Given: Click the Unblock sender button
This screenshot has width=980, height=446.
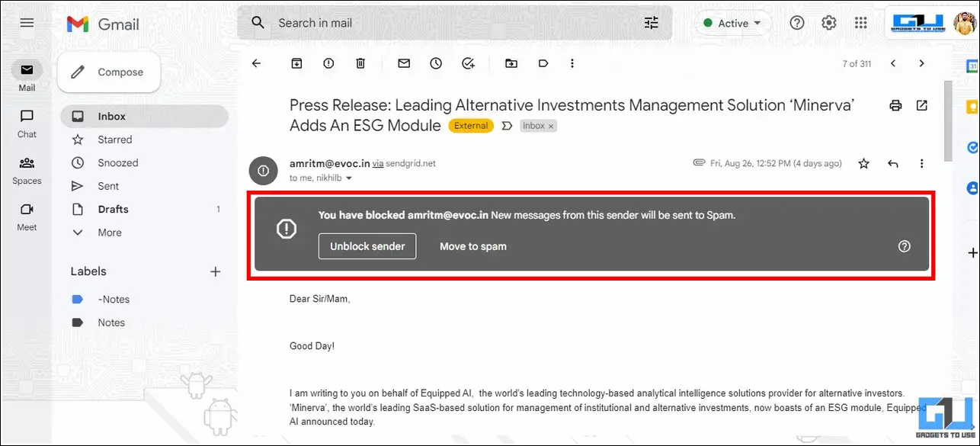Looking at the screenshot, I should tap(367, 246).
